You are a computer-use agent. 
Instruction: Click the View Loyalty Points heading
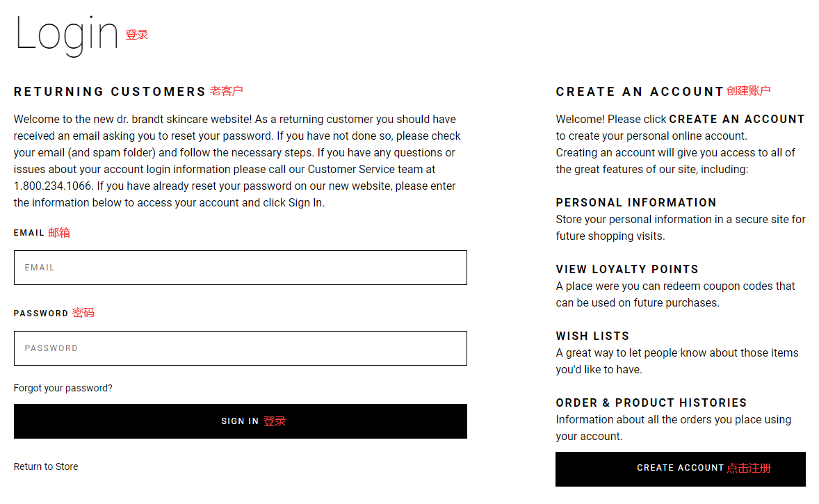(x=627, y=269)
